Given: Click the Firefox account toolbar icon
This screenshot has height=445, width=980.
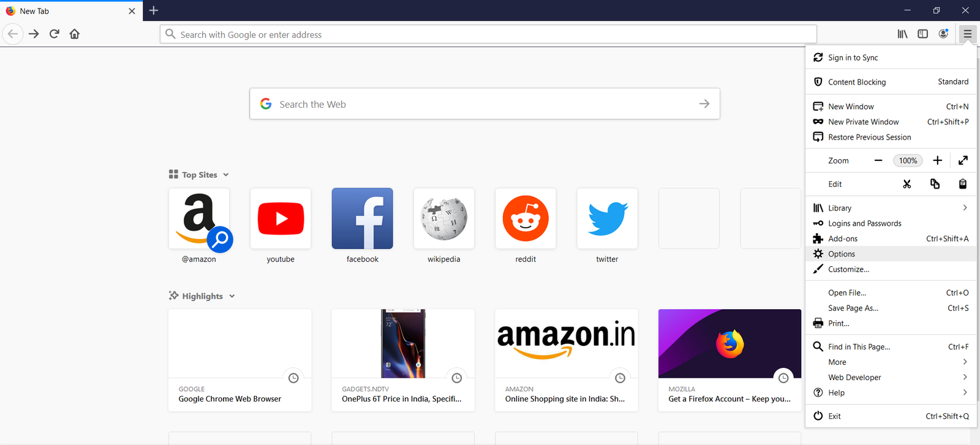Looking at the screenshot, I should click(x=943, y=34).
